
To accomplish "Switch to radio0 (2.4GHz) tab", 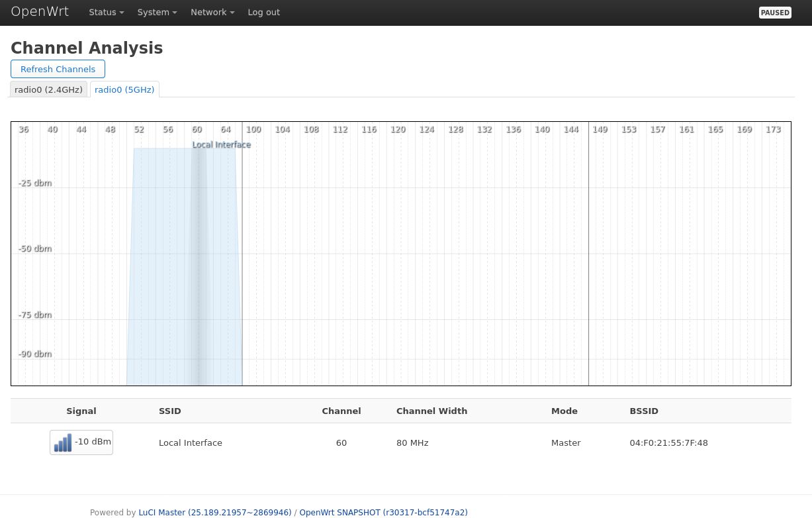I will [x=49, y=89].
